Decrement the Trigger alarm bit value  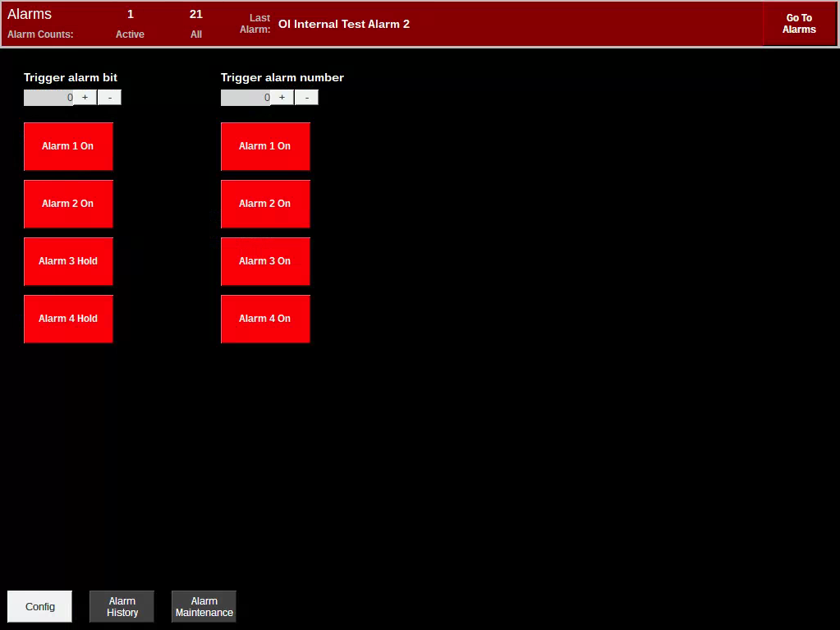tap(109, 97)
